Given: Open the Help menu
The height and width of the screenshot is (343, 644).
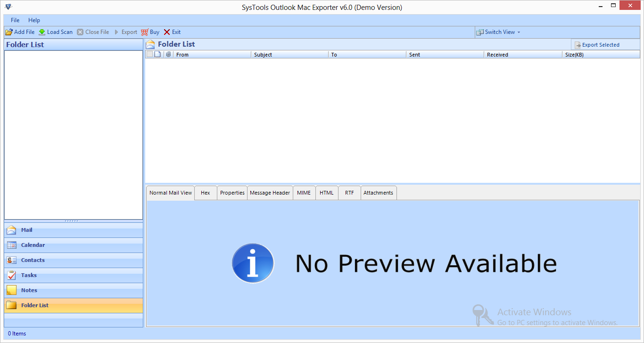Looking at the screenshot, I should [x=34, y=20].
